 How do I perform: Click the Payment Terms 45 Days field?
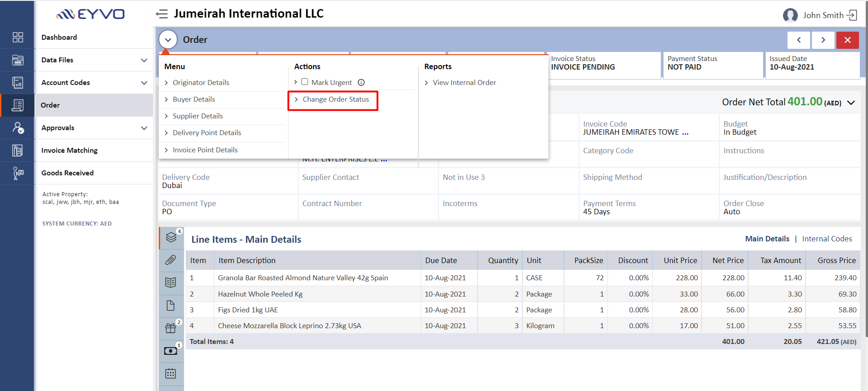[x=649, y=207]
